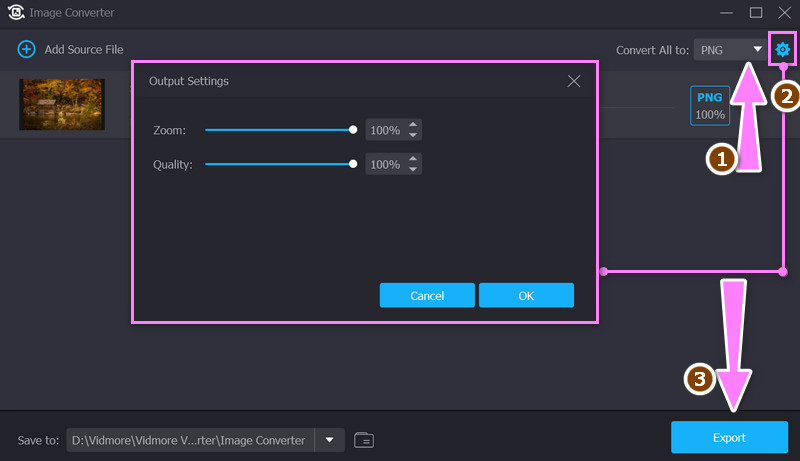Click the Zoom slider handle

tap(353, 130)
